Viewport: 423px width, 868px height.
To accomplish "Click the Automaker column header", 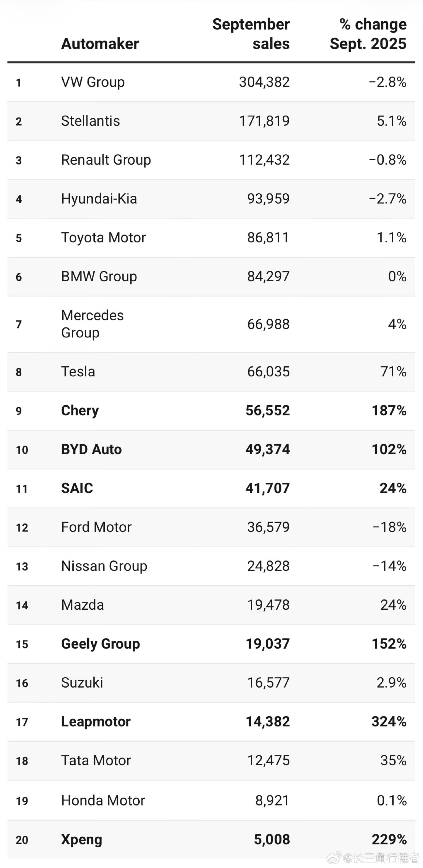I will click(100, 44).
